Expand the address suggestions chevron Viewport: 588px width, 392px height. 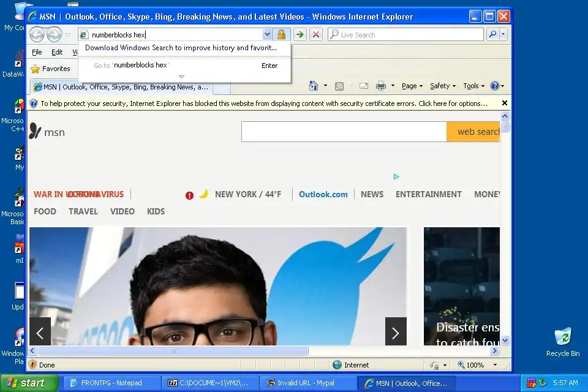point(181,77)
